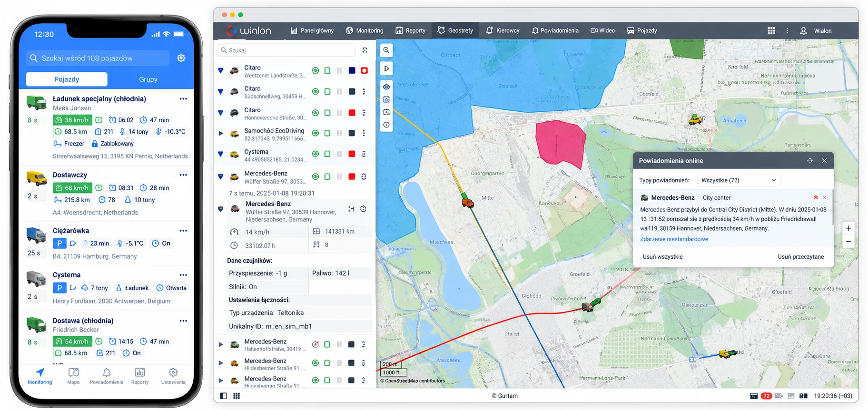868x410 pixels.
Task: Click the orange vehicle marker near Mitte on map
Action: (468, 203)
